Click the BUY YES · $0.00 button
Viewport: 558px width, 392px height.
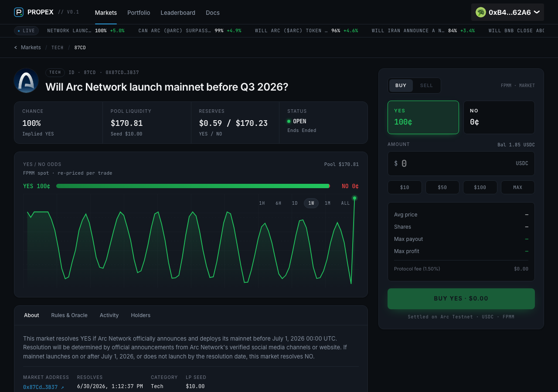pos(461,299)
